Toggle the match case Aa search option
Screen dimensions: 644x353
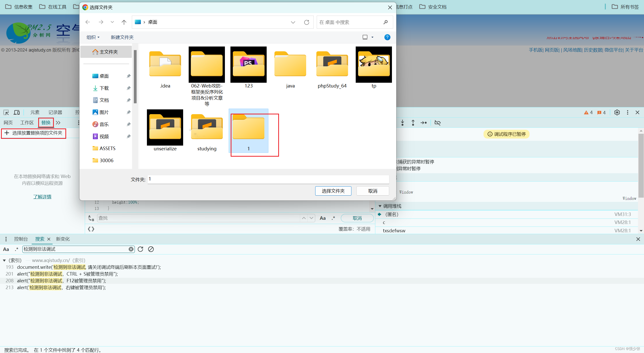point(6,249)
